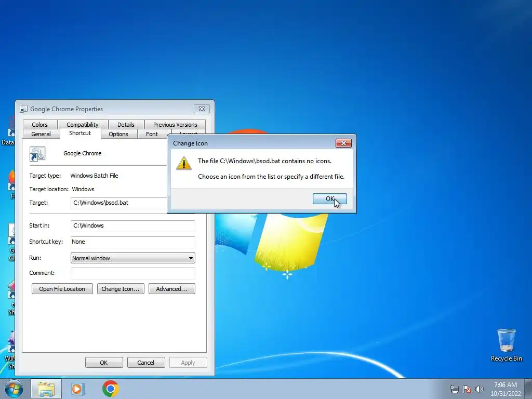Viewport: 532px width, 399px height.
Task: Click the Properties window title bar icon
Action: pos(23,109)
